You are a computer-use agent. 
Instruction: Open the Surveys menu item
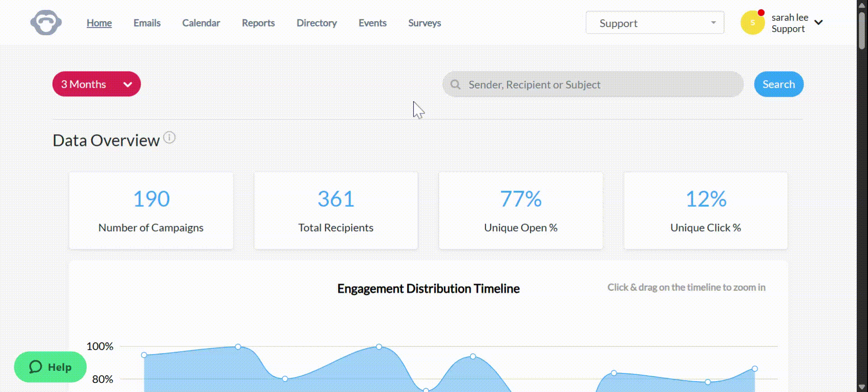[425, 23]
